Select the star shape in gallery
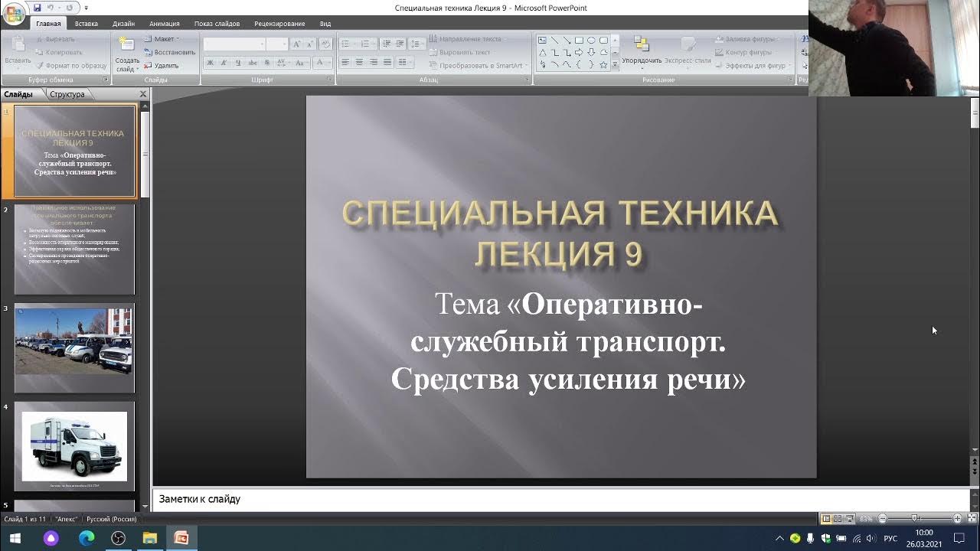Image resolution: width=980 pixels, height=551 pixels. click(x=603, y=65)
